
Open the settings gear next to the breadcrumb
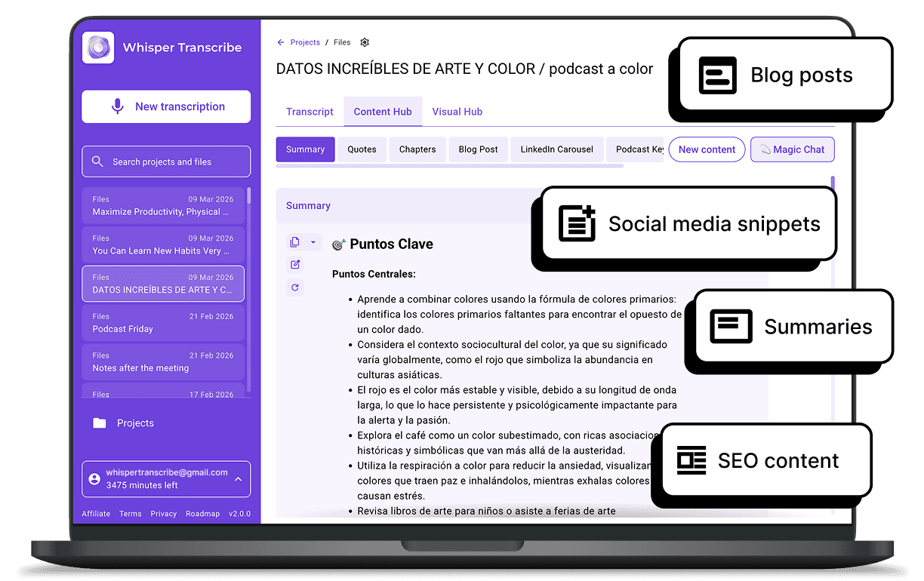pos(365,42)
